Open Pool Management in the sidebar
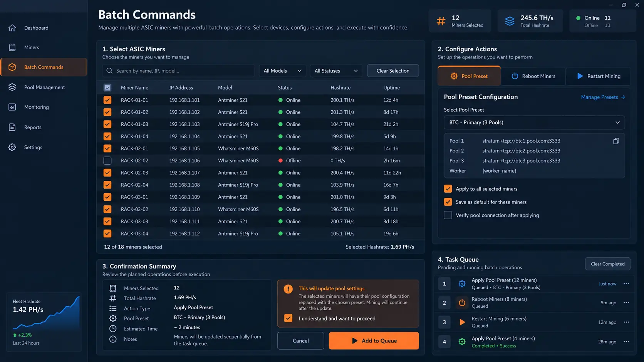This screenshot has width=644, height=362. click(x=44, y=87)
